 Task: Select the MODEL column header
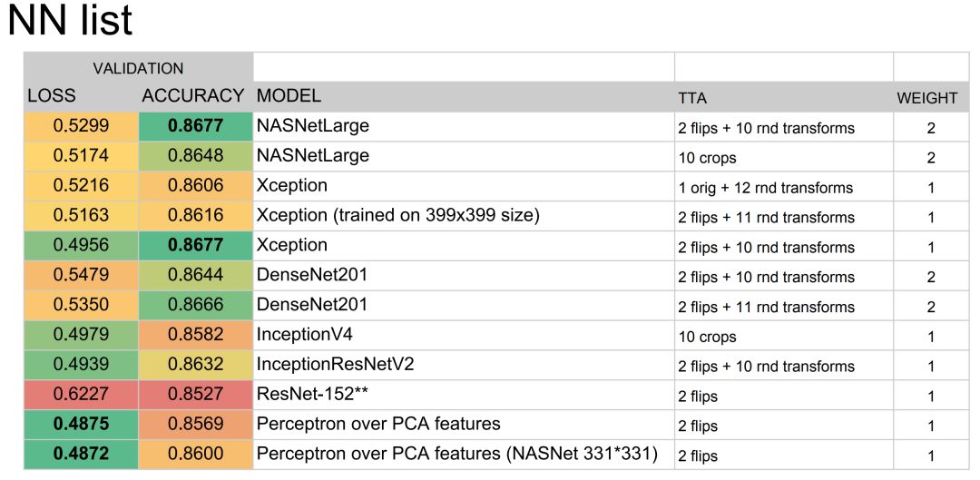point(289,96)
